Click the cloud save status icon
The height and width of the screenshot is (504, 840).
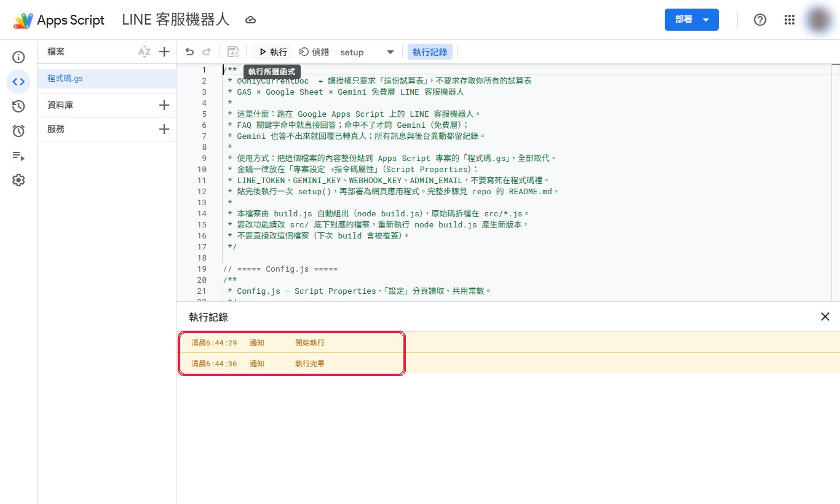coord(250,20)
